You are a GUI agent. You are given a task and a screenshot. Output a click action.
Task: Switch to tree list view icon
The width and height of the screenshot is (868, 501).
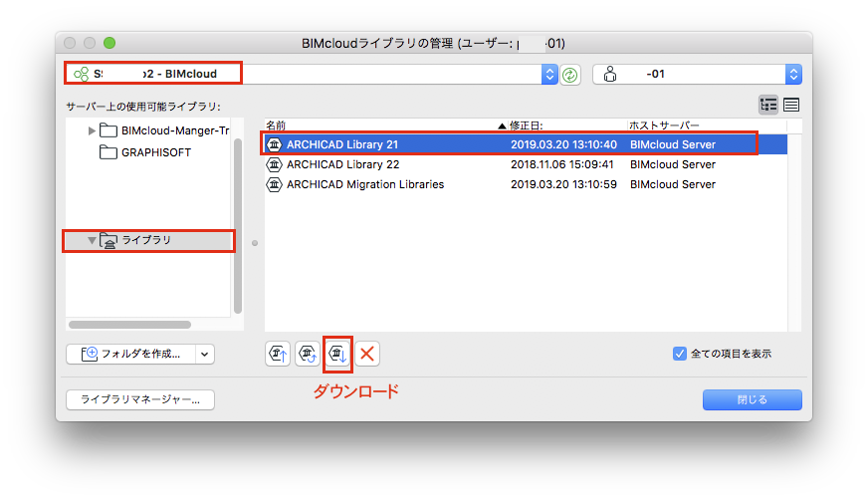(x=768, y=105)
